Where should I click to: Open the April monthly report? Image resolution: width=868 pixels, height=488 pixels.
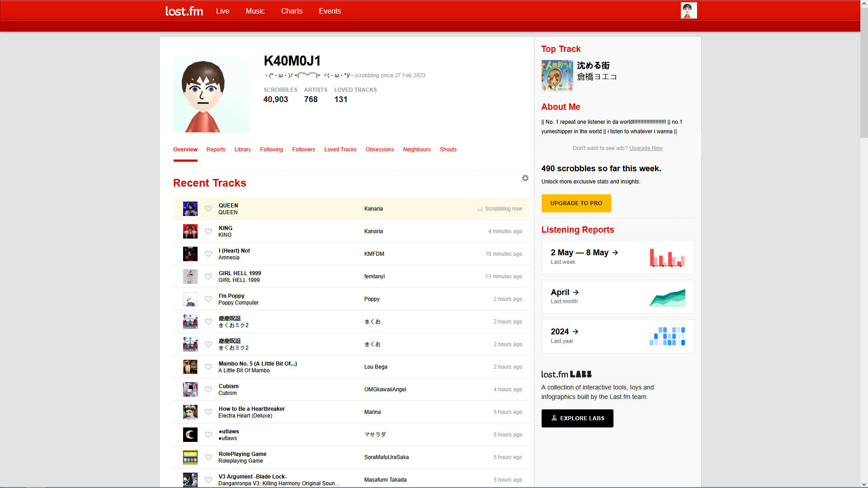tap(618, 296)
